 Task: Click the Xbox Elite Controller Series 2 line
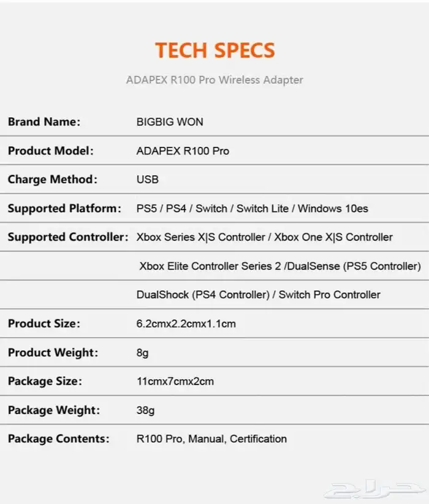tap(279, 266)
